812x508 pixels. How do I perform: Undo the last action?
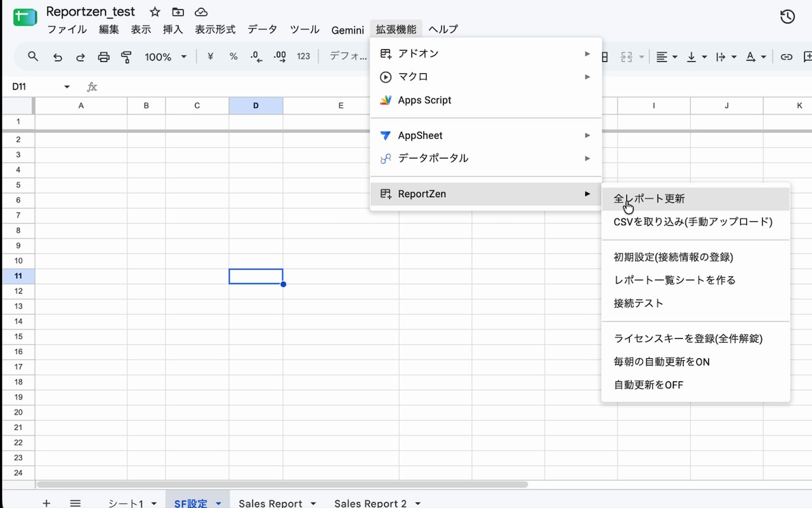pyautogui.click(x=58, y=57)
